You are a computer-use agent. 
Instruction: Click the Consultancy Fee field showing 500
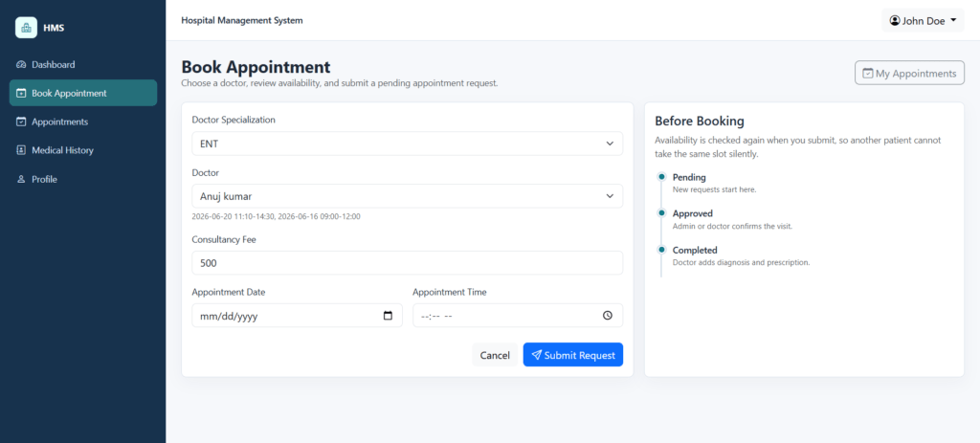point(408,263)
